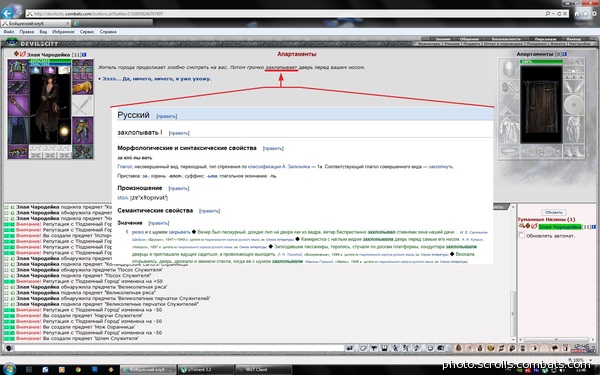Click the blue mana bar above the character
Screen dimensions: 600x375
coord(50,64)
